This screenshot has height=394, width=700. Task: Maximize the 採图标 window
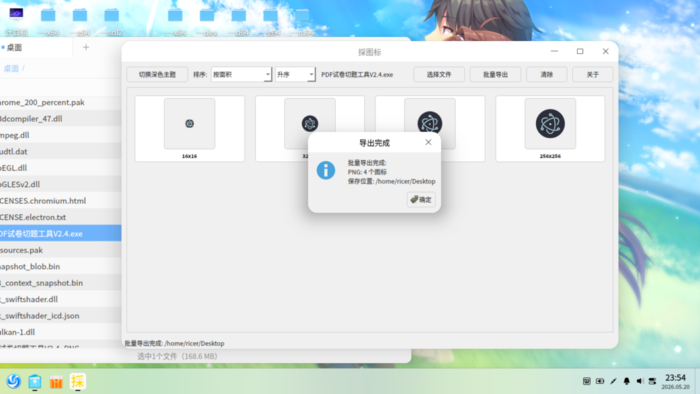(580, 51)
